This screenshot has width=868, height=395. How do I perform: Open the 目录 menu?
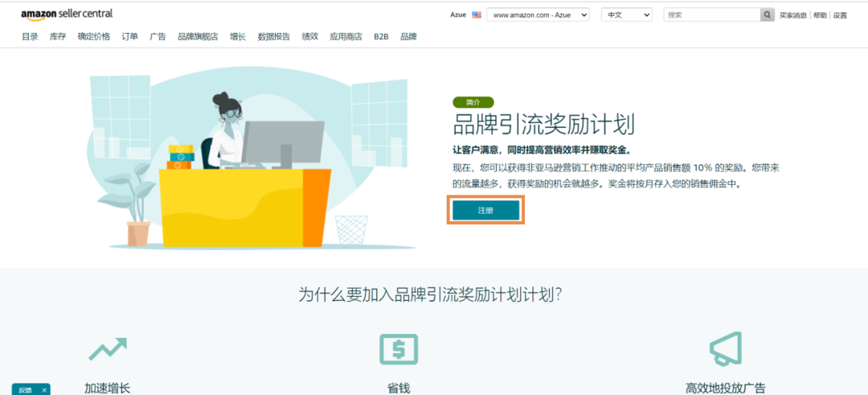tap(30, 36)
